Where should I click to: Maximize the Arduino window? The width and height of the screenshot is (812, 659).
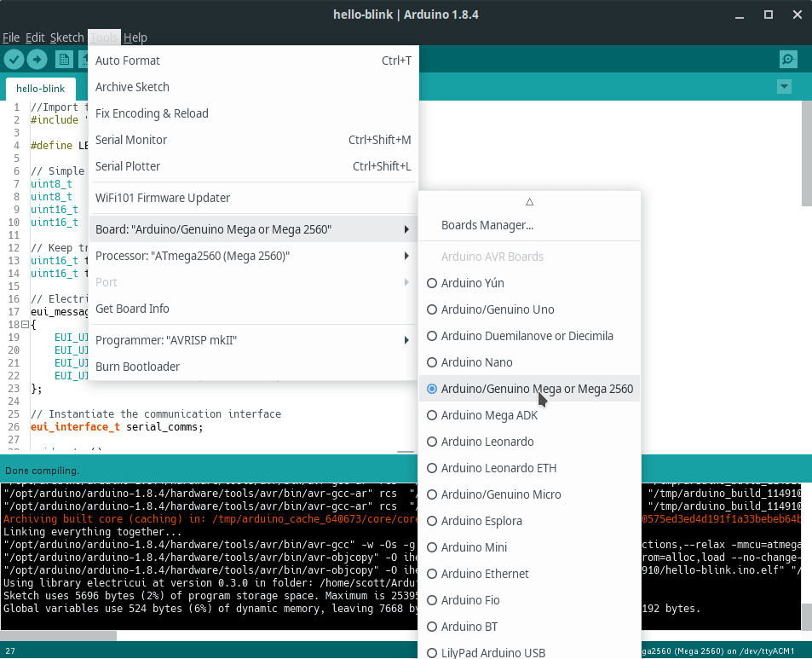point(768,14)
